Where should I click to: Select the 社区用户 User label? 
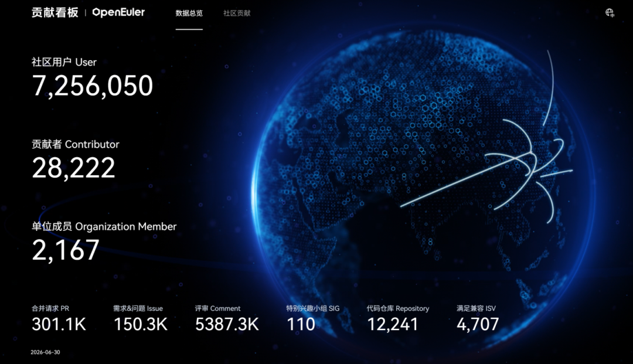click(x=64, y=62)
